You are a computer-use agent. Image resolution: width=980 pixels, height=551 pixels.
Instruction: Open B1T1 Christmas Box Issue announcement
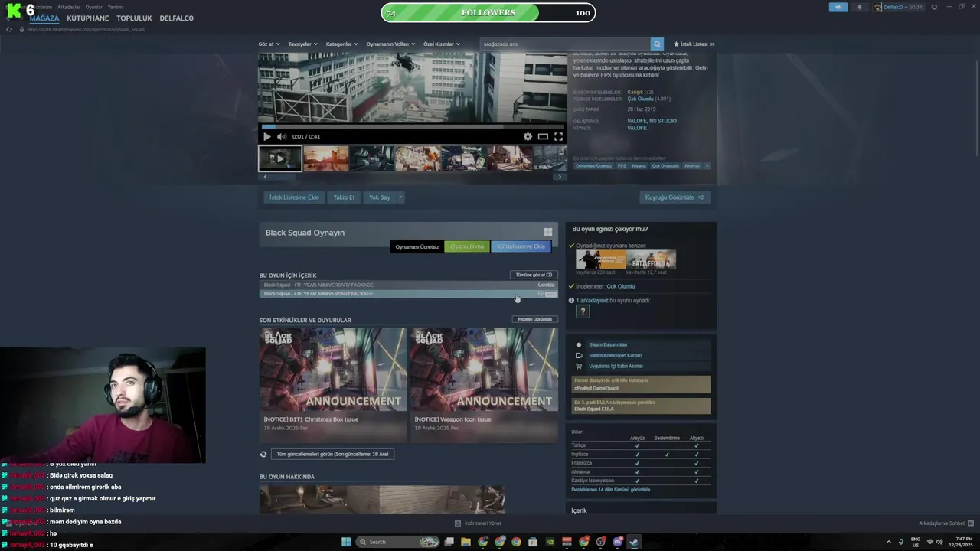333,385
